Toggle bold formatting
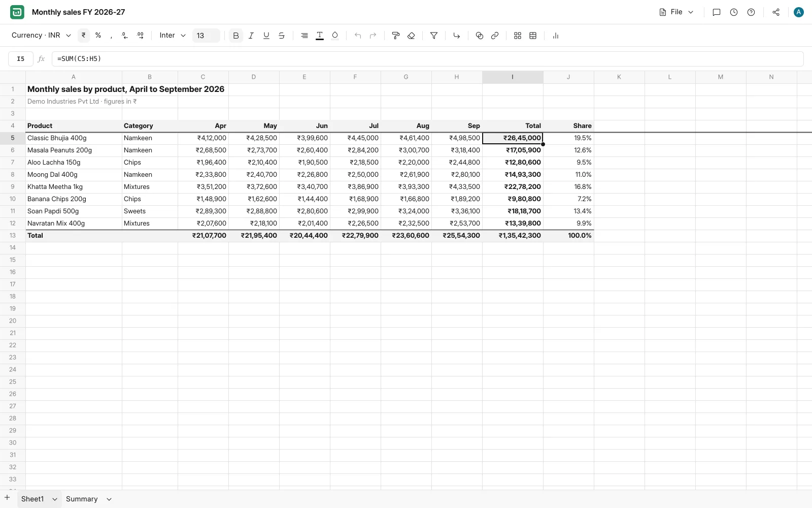 (236, 36)
